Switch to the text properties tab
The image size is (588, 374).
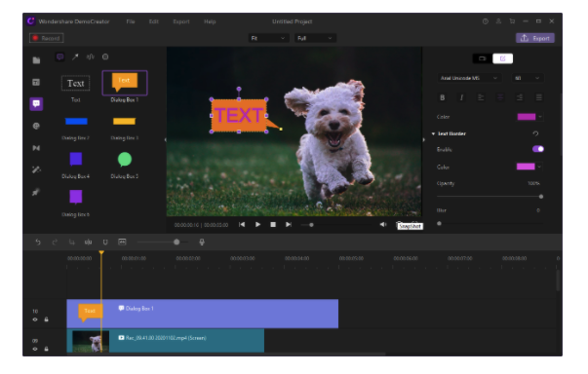point(502,58)
